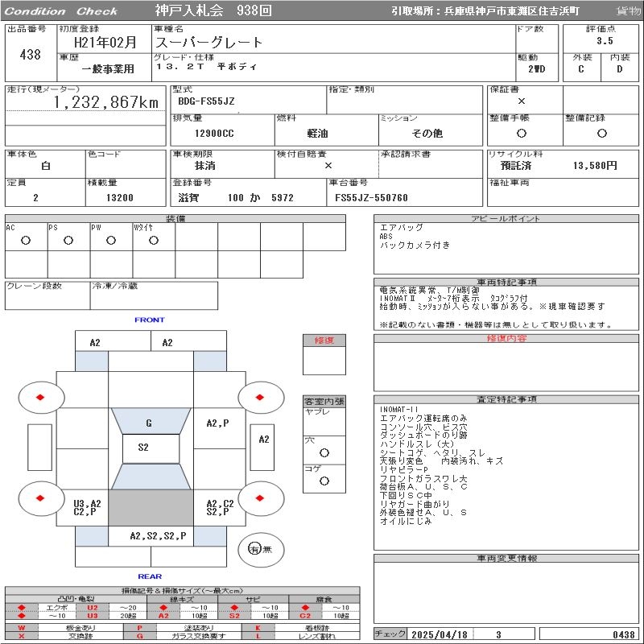644x644 pixels.
Task: Click the × mark under 検付自賠責
Action: point(328,166)
